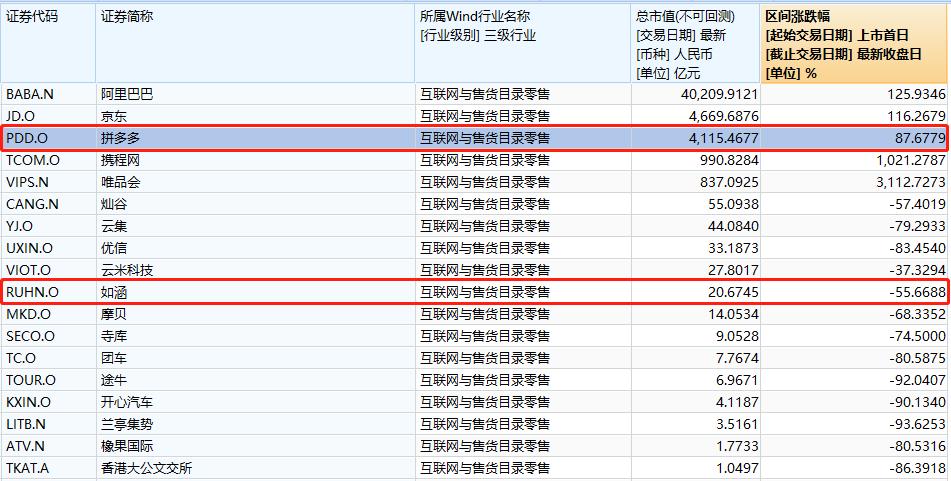Click price change value 116.2679

(916, 116)
